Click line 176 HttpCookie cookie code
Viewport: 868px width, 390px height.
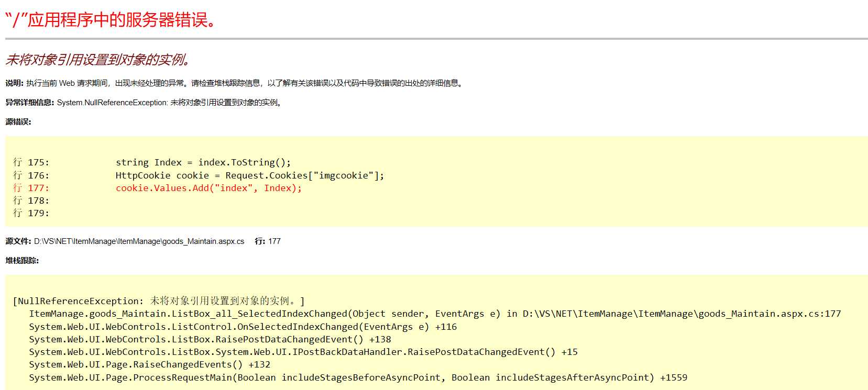coord(250,175)
